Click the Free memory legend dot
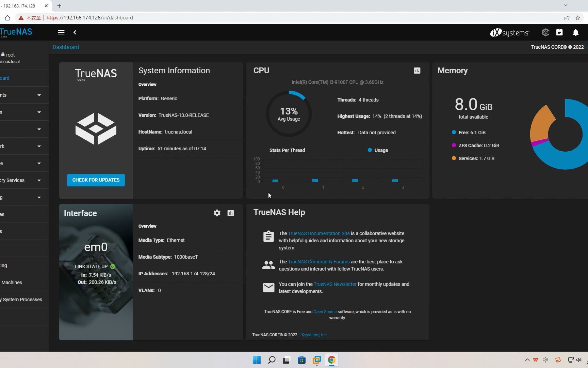 tap(454, 132)
